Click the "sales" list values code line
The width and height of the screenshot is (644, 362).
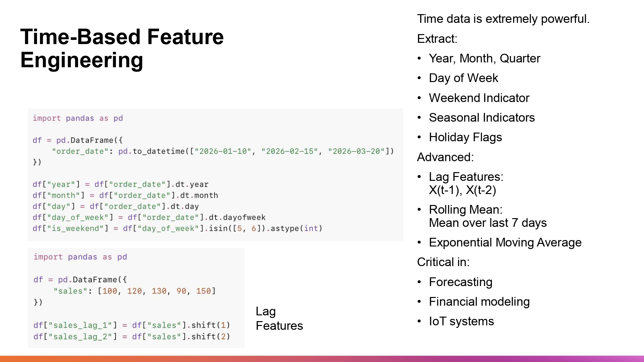click(x=134, y=291)
